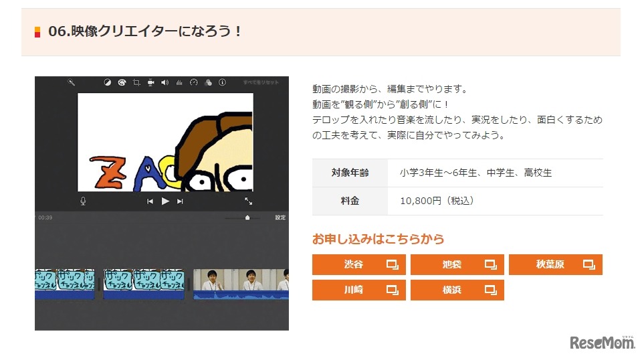The height and width of the screenshot is (358, 644).
Task: Click the timeline zoom slider handle
Action: tap(247, 218)
